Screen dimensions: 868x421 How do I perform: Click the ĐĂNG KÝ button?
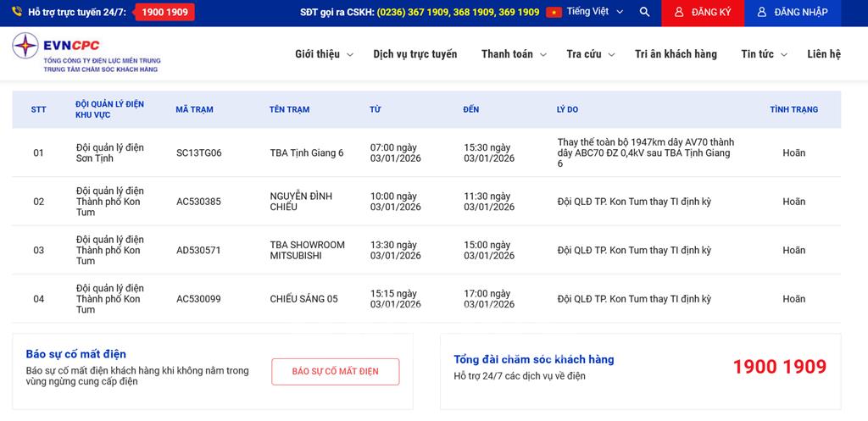pyautogui.click(x=703, y=13)
